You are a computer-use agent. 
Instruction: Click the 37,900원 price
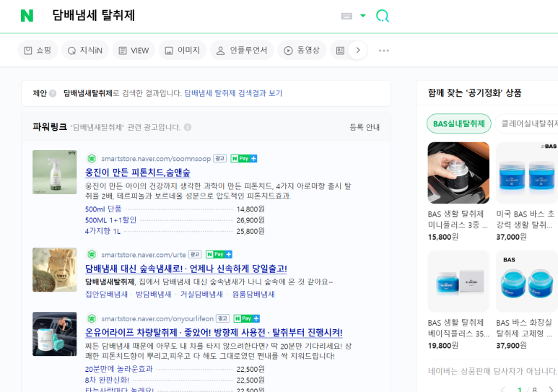pos(511,345)
